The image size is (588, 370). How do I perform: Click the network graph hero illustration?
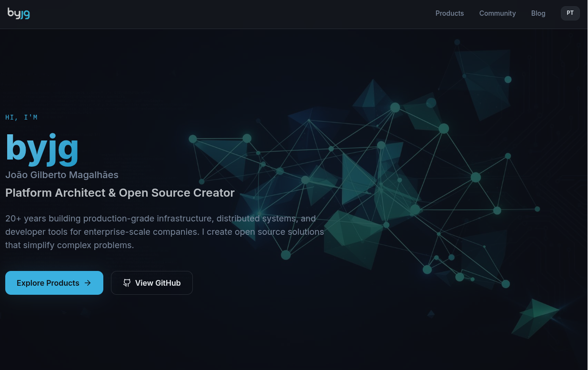[381, 190]
